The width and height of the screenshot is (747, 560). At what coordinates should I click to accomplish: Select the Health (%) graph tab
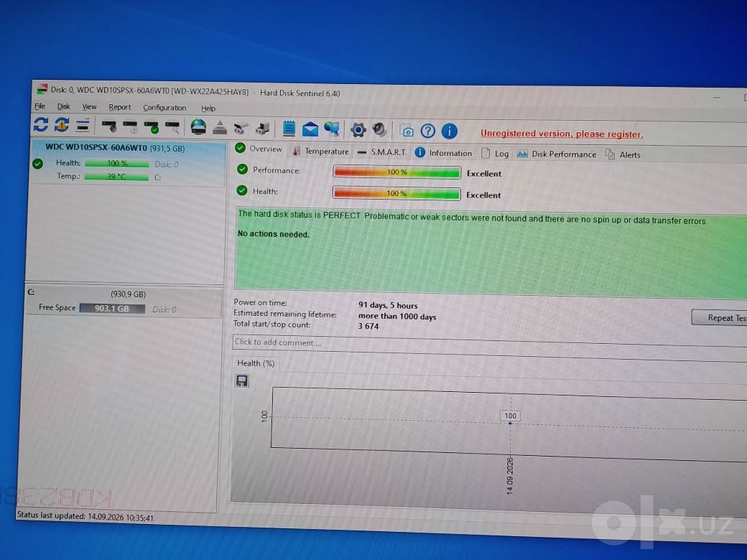256,363
